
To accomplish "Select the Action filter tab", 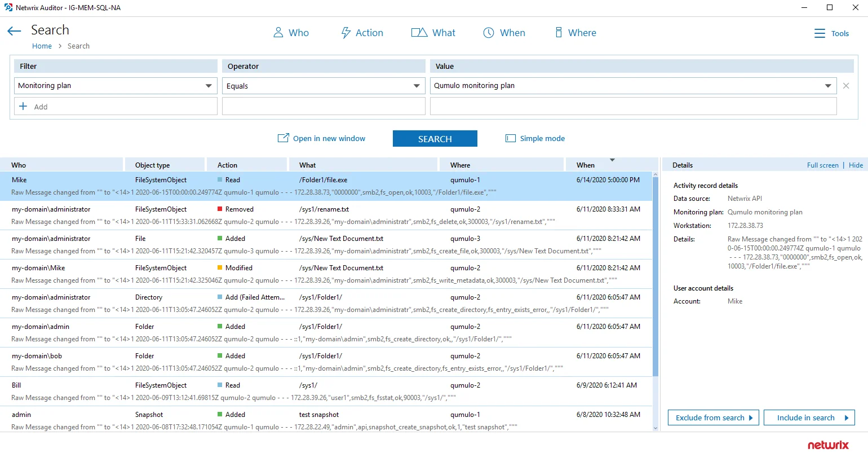I will coord(362,33).
